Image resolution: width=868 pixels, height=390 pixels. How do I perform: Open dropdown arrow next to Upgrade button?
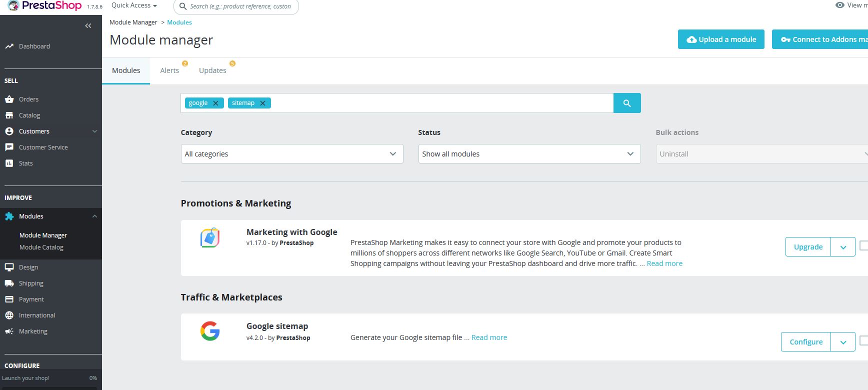[843, 247]
